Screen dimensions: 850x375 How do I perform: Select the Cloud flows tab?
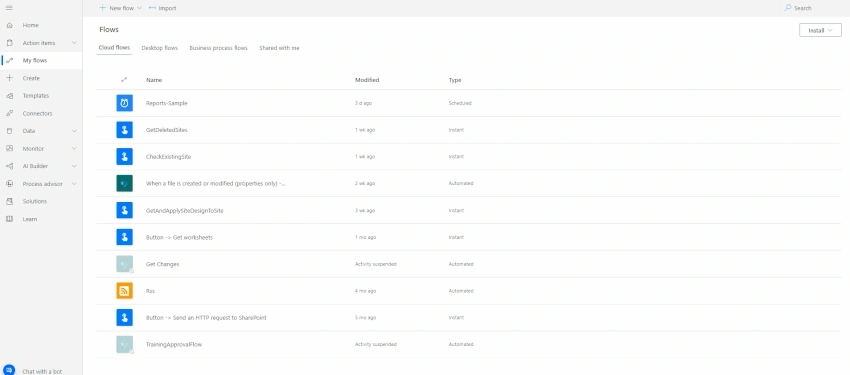tap(114, 48)
